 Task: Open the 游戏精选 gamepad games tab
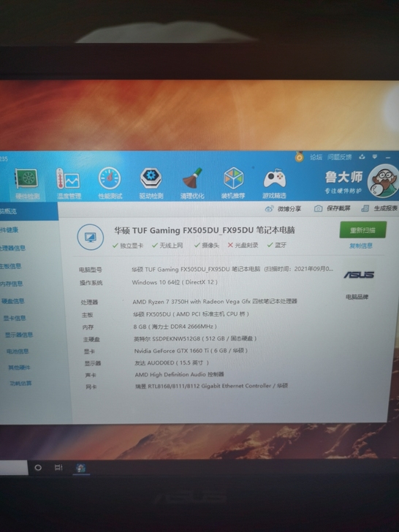pos(274,183)
